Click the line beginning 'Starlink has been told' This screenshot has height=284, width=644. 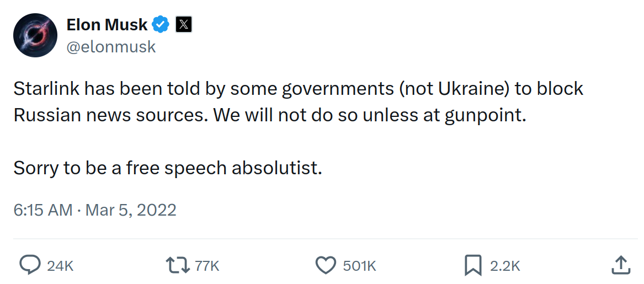(298, 89)
